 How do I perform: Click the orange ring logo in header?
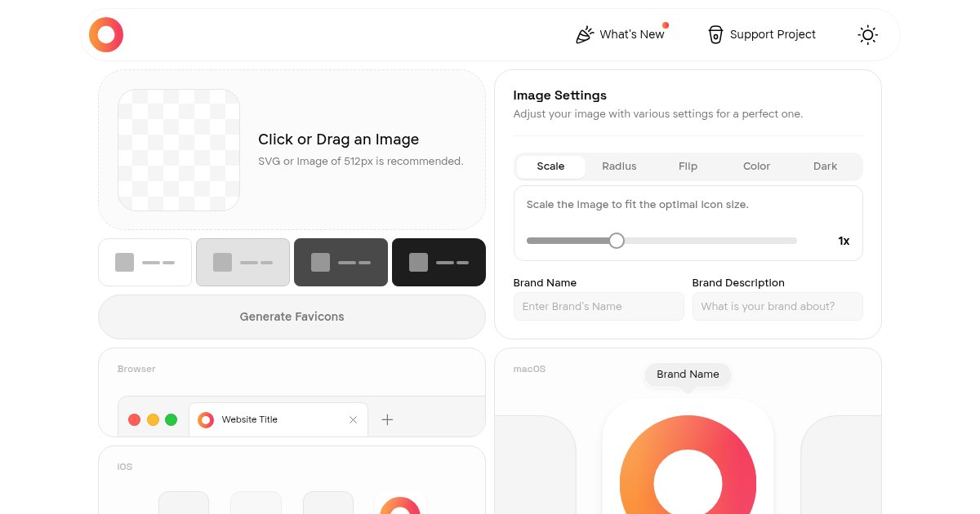pos(106,34)
